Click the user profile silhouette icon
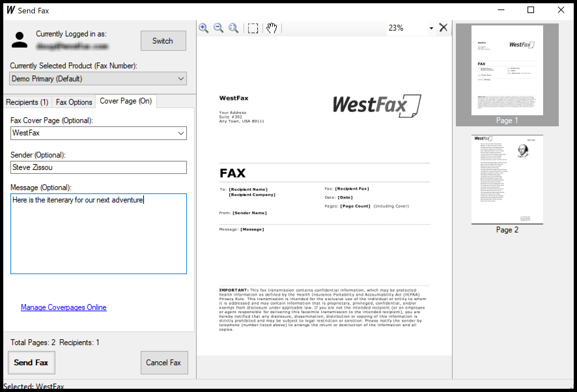This screenshot has height=392, width=577. tap(20, 40)
